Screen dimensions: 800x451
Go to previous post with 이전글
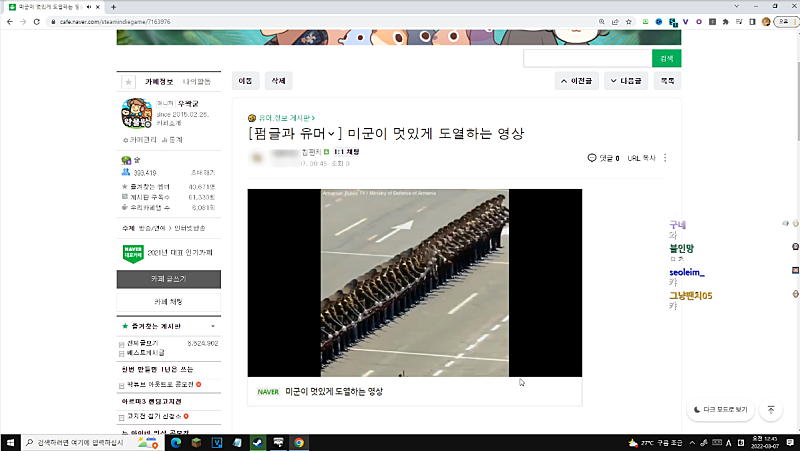[x=577, y=81]
